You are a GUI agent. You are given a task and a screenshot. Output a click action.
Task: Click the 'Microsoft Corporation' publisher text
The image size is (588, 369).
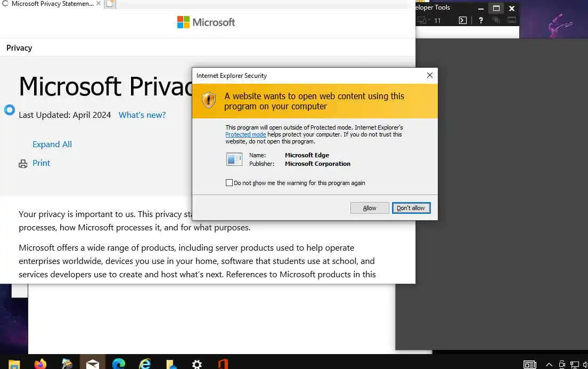(317, 164)
